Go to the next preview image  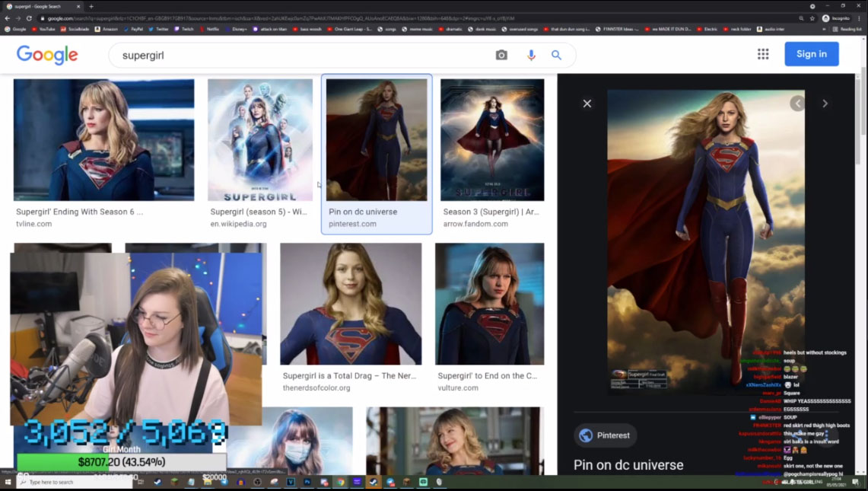point(825,104)
